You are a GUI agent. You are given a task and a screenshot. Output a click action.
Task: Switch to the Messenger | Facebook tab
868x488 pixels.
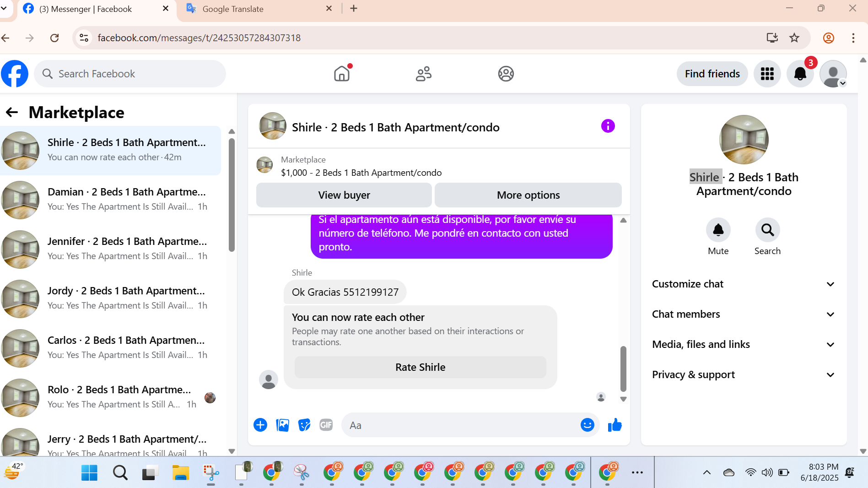point(97,9)
